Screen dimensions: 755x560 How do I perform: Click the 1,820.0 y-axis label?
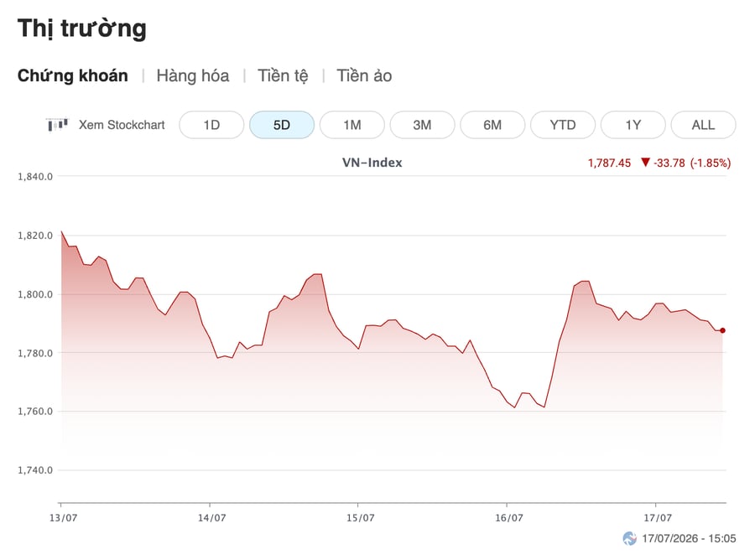(35, 236)
